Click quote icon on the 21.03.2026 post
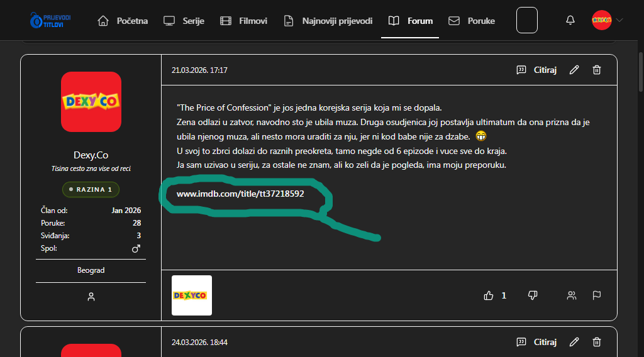This screenshot has width=644, height=357. coord(521,70)
